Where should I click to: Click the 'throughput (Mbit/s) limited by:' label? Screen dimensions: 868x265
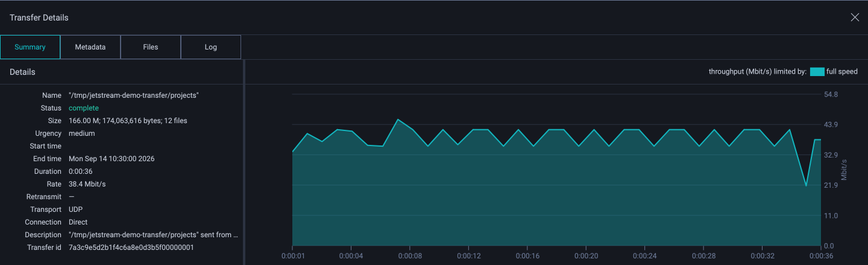point(758,72)
